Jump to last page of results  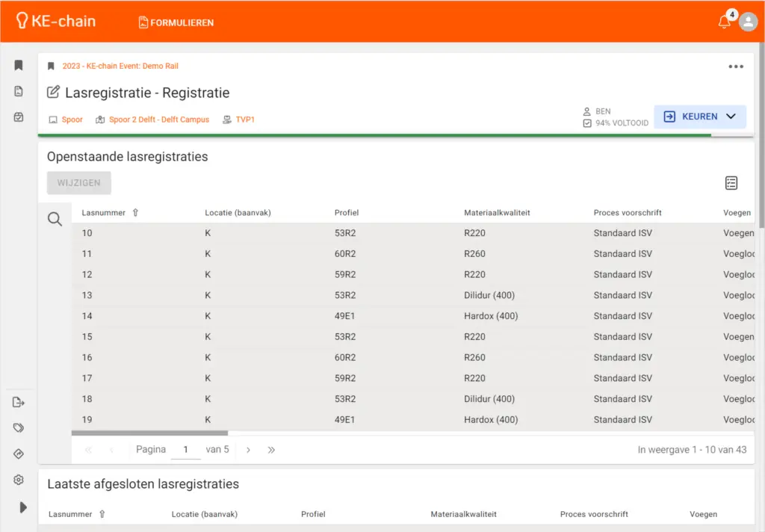[x=271, y=450]
